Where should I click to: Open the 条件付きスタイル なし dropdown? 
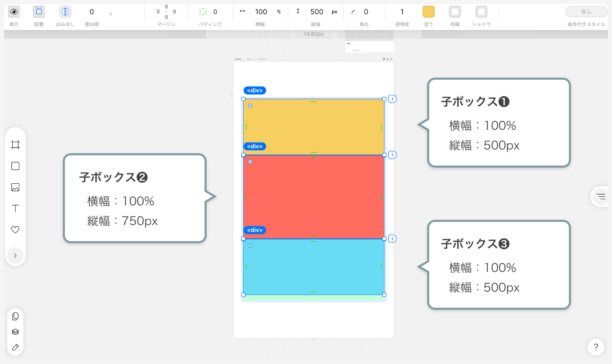point(586,12)
